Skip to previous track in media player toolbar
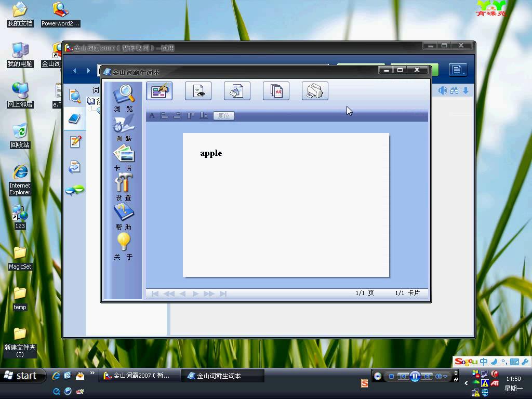 [403, 376]
